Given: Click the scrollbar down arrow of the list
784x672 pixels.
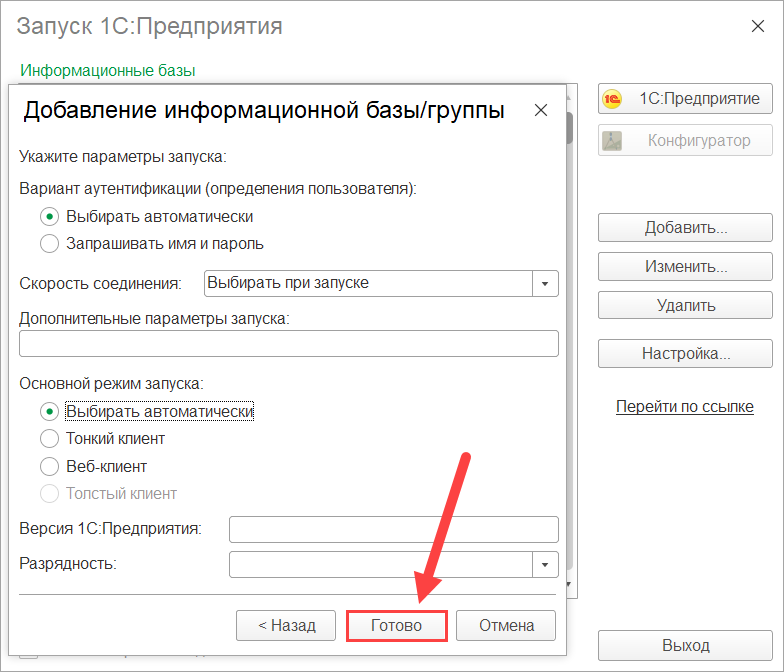Looking at the screenshot, I should (569, 584).
